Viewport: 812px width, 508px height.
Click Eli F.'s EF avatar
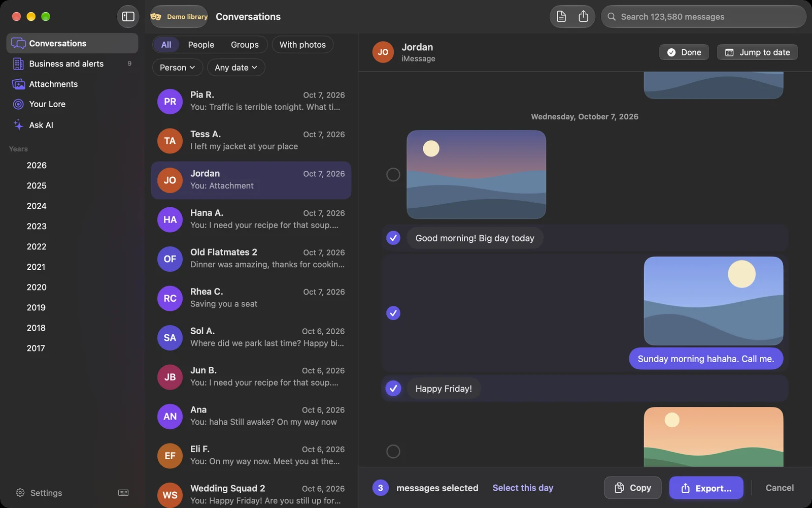tap(170, 456)
